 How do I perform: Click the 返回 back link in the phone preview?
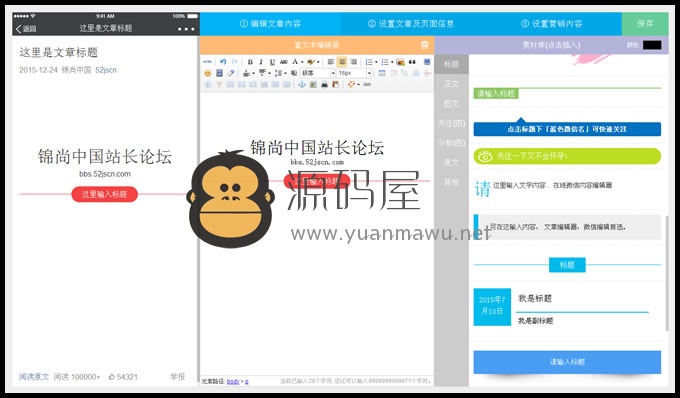pos(26,29)
